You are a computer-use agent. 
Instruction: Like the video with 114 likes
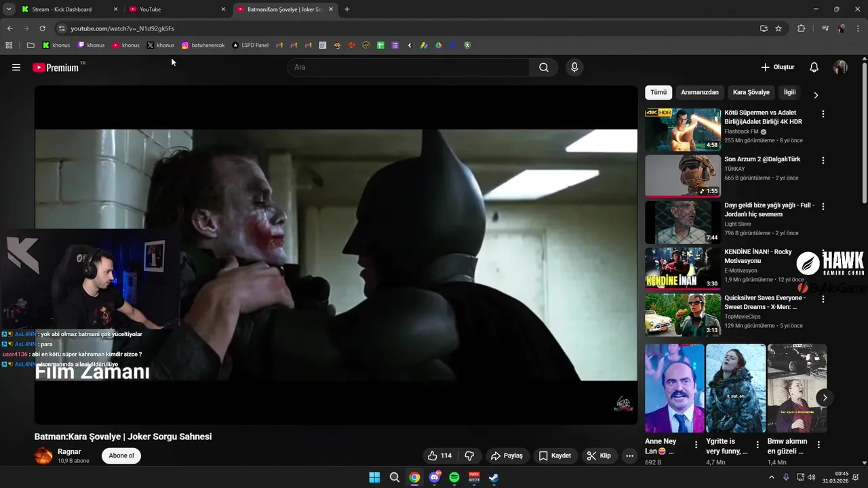pyautogui.click(x=439, y=455)
